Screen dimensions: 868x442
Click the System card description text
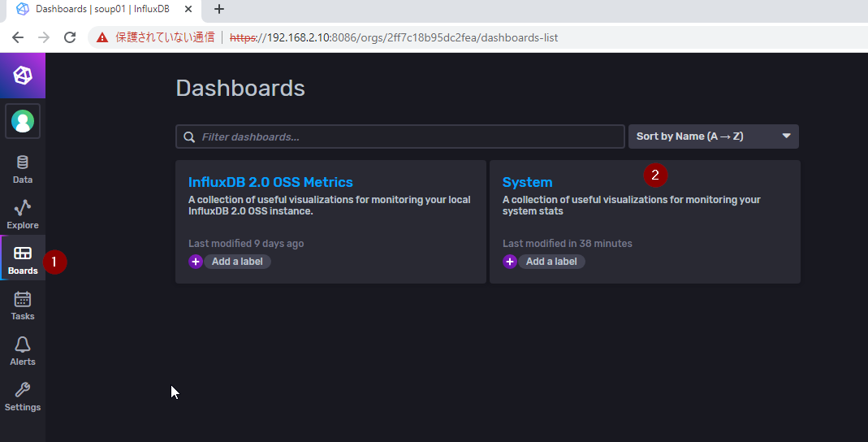pos(632,206)
